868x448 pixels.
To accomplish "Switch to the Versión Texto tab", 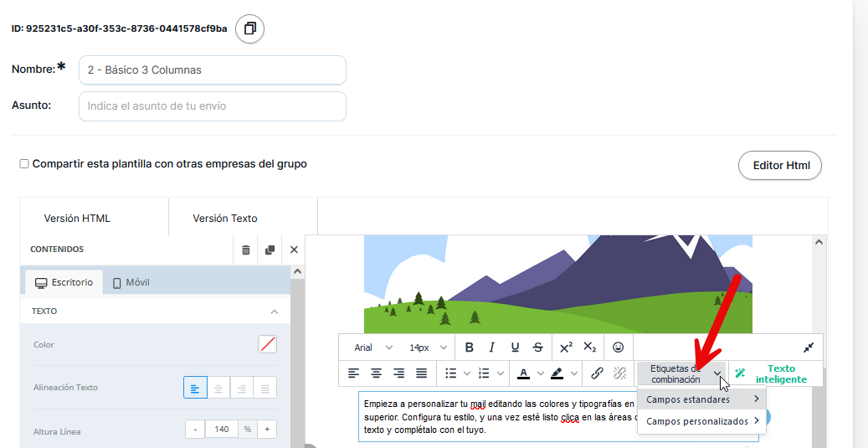I will tap(225, 219).
